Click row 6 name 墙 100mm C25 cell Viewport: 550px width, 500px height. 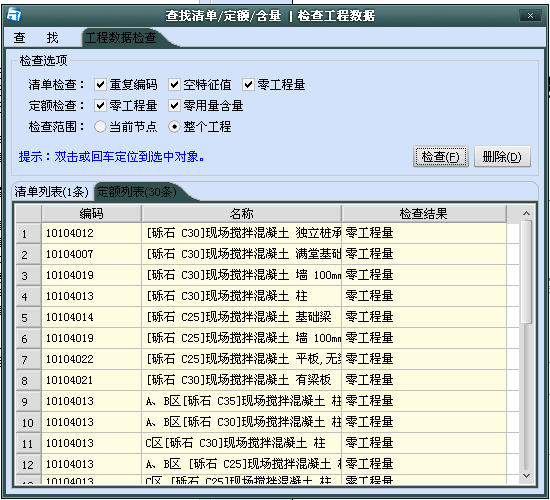coord(242,339)
